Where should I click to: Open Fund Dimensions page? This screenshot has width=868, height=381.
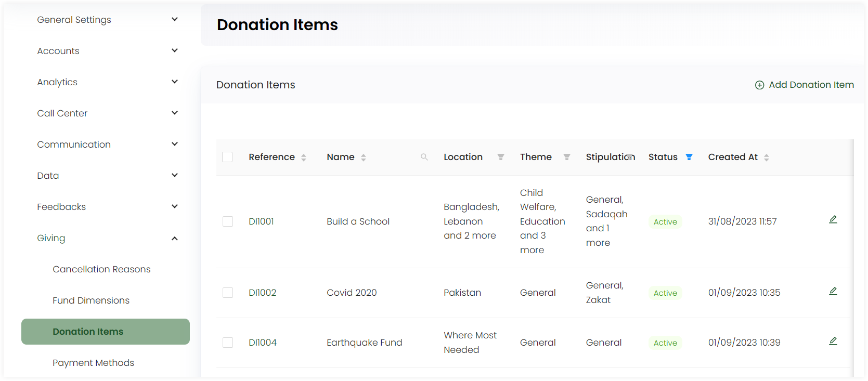(91, 300)
